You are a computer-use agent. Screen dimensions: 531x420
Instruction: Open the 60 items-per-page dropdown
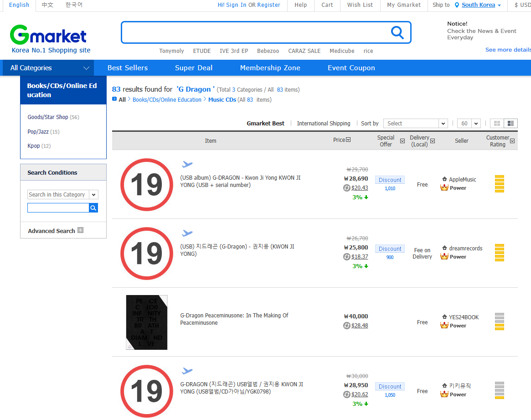(469, 124)
